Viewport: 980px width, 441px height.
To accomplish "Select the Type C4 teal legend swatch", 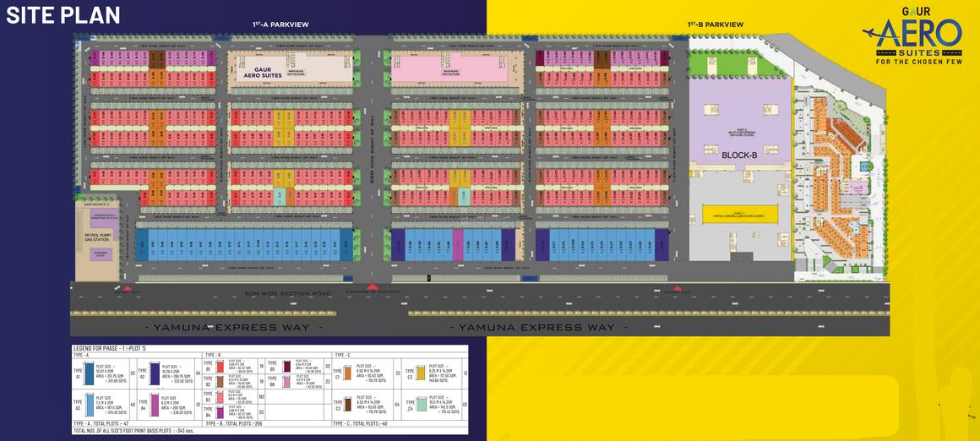I will pos(422,405).
